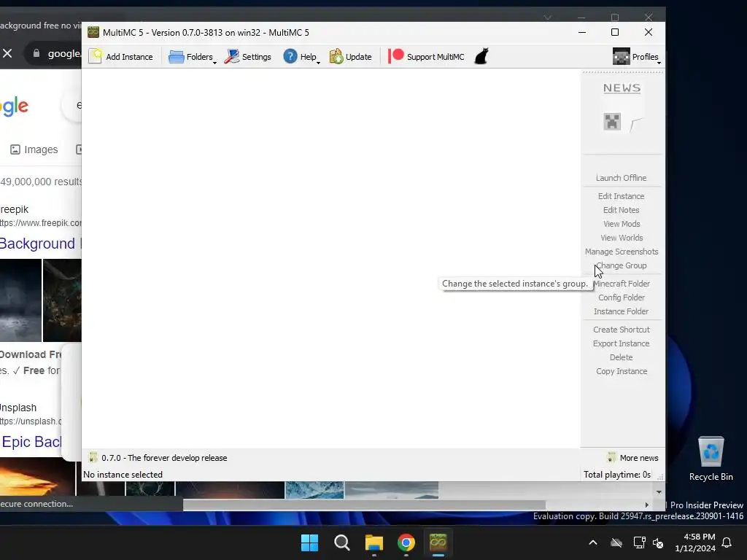Viewport: 747px width, 560px height.
Task: Click the OneDrive cloud tray icon
Action: point(616,542)
